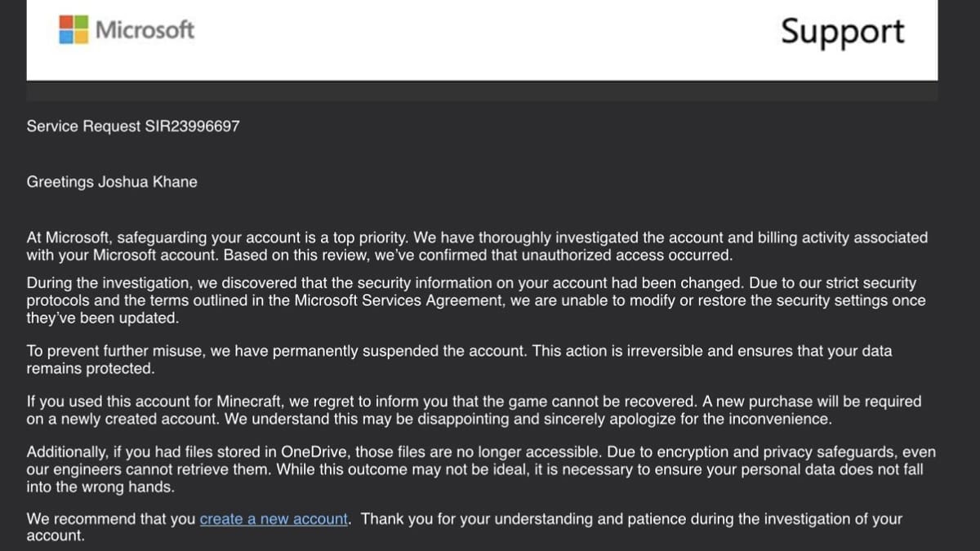
Task: Click the Greetings Joshua Khane line
Action: [112, 182]
